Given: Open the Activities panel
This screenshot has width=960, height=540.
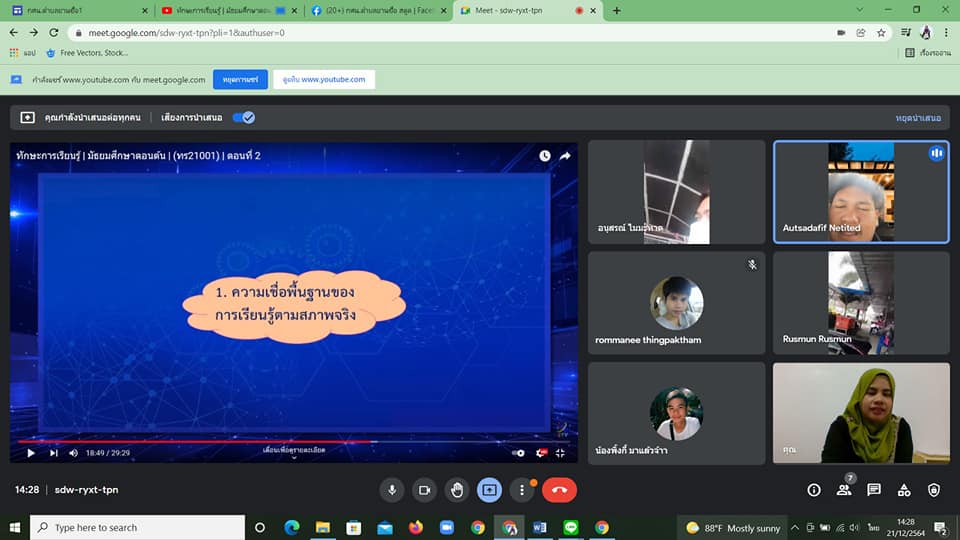Looking at the screenshot, I should 904,490.
